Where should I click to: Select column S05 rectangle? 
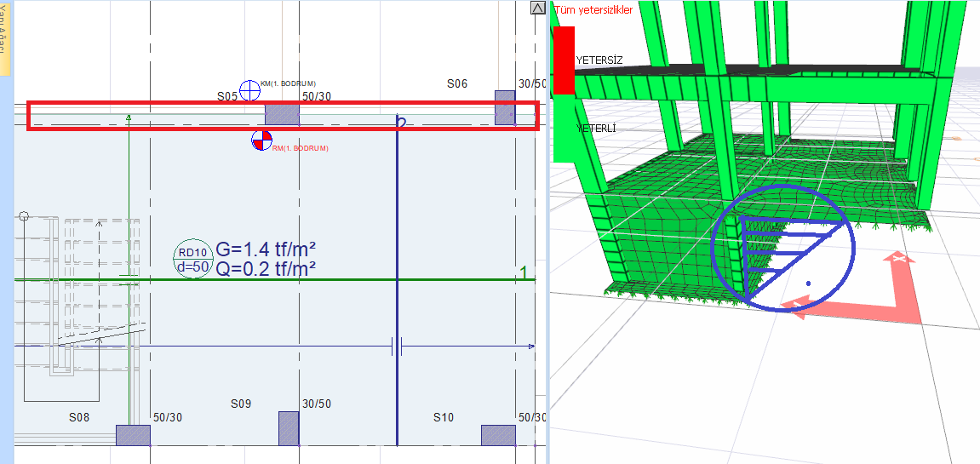[x=281, y=115]
